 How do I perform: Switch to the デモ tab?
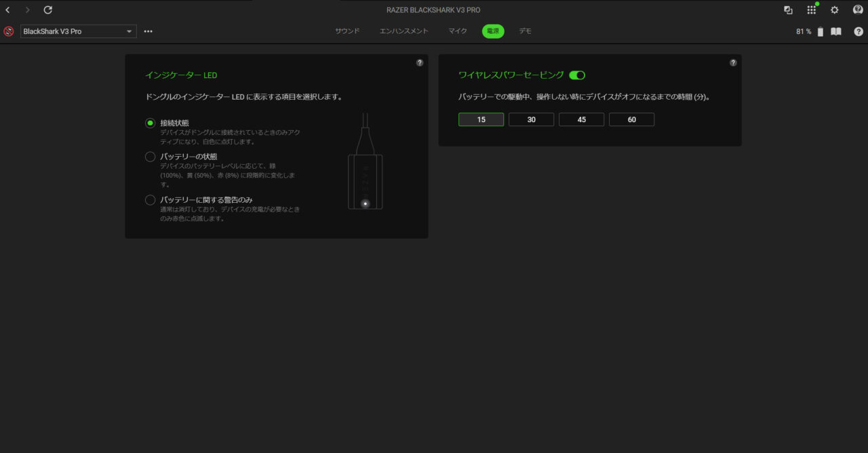[526, 31]
